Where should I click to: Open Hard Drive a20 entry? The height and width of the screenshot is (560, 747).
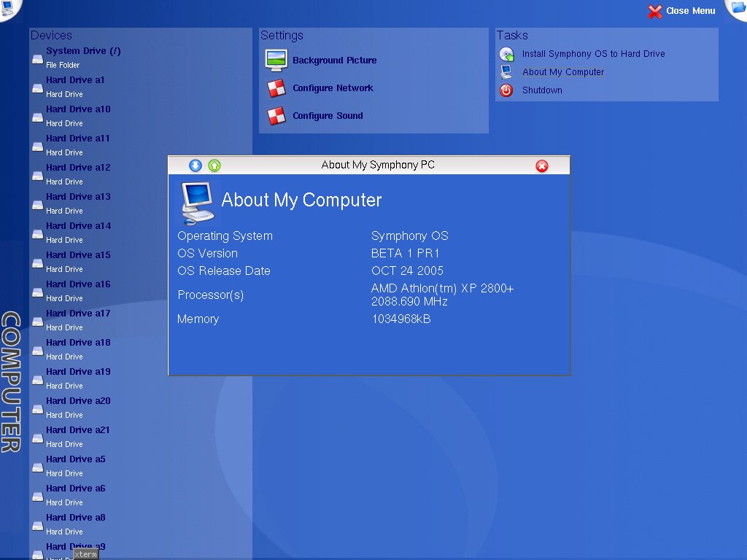pyautogui.click(x=78, y=400)
